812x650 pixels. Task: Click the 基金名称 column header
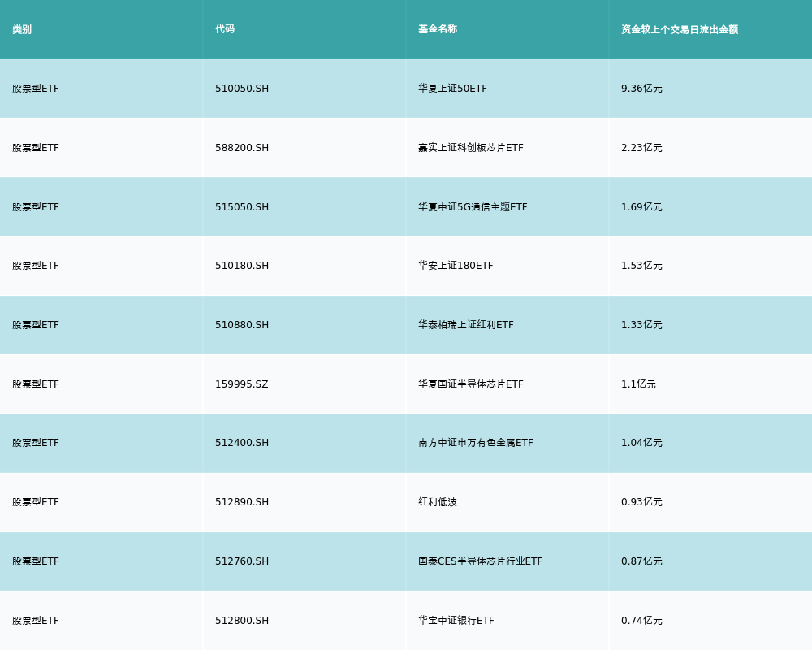(438, 29)
